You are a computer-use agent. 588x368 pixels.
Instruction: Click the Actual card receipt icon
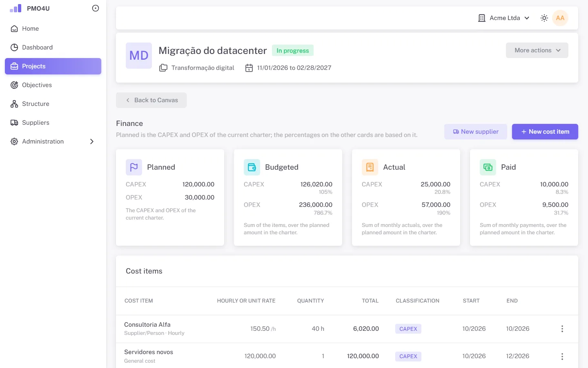(x=370, y=167)
